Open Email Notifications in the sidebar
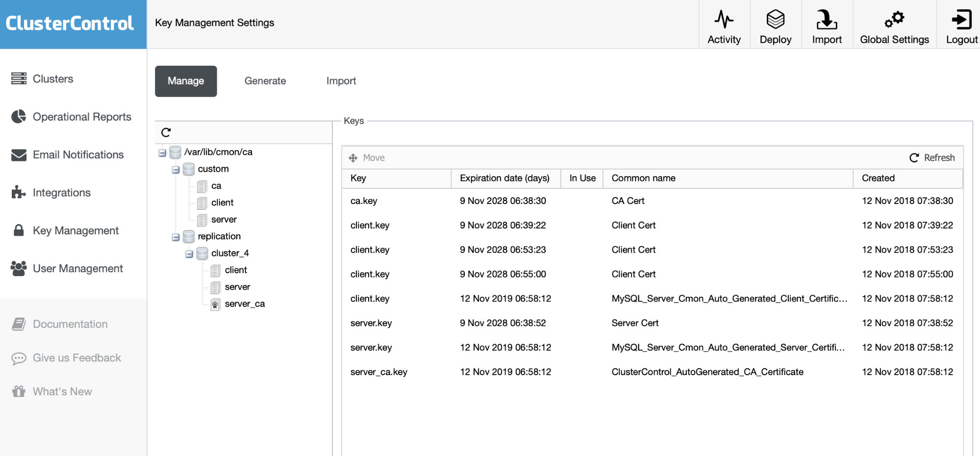 coord(78,154)
